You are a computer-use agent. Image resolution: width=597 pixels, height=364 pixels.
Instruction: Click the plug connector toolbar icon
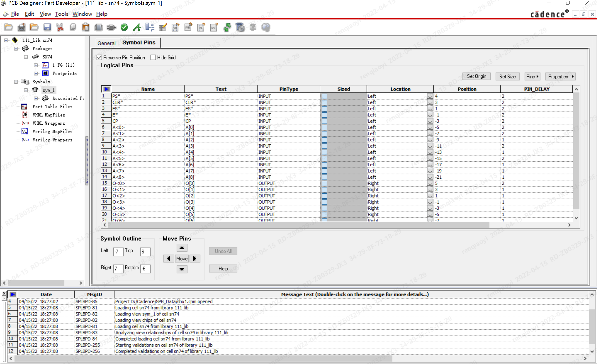111,27
